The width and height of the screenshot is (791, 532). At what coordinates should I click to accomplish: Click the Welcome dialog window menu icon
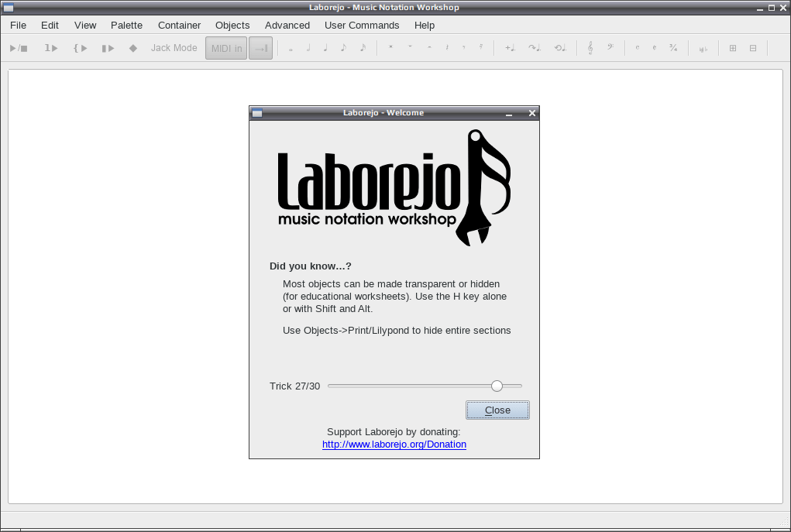[257, 113]
